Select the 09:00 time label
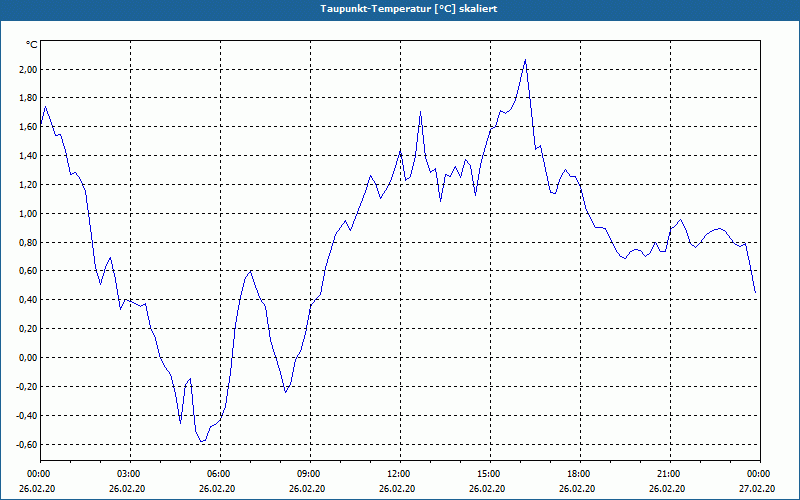 (x=310, y=474)
